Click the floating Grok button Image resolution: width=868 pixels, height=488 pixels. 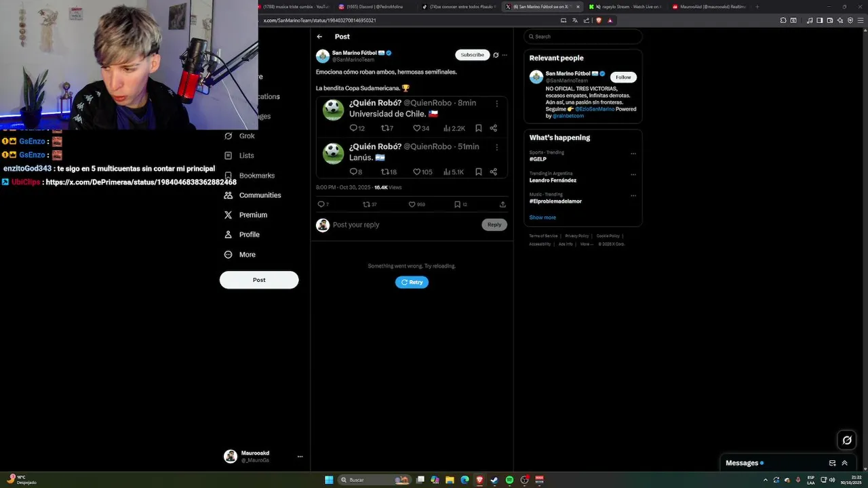click(x=847, y=441)
